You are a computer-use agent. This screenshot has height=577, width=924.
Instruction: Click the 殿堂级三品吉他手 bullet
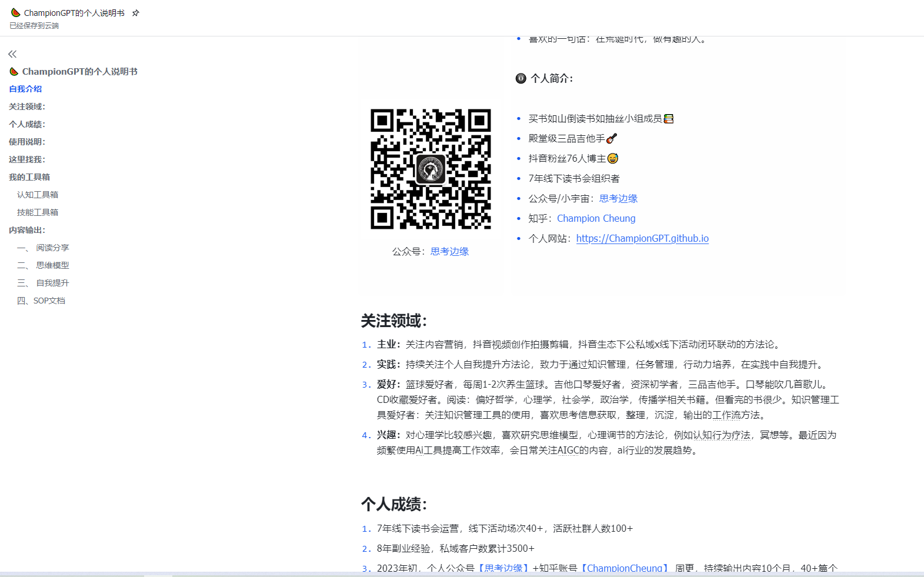pos(572,138)
